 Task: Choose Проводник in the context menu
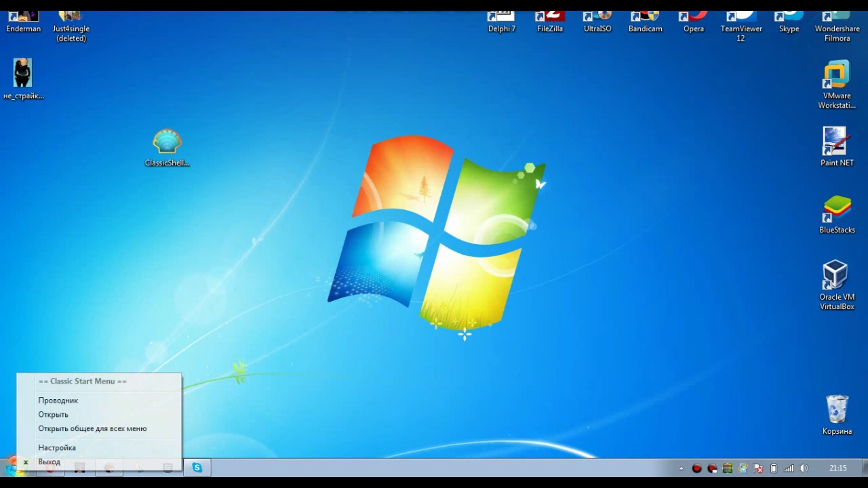click(x=99, y=401)
